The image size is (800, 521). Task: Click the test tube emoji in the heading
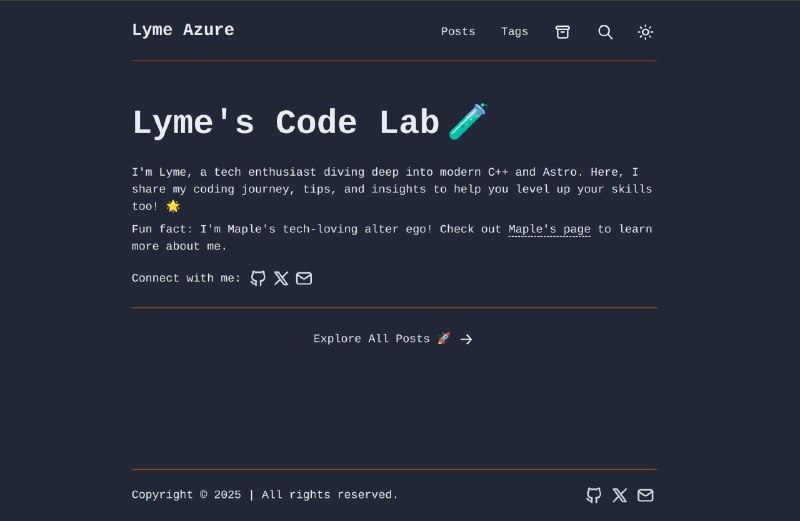468,122
